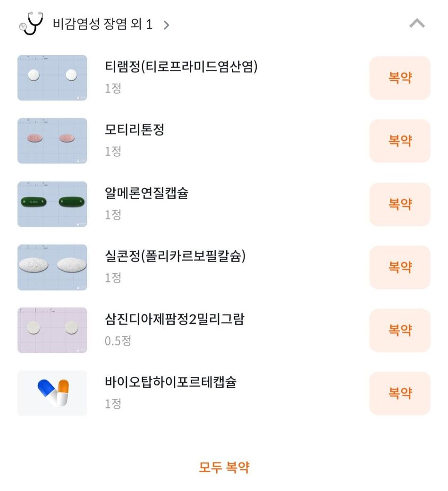Tap 복약 for 모티리톤정

pyautogui.click(x=399, y=141)
